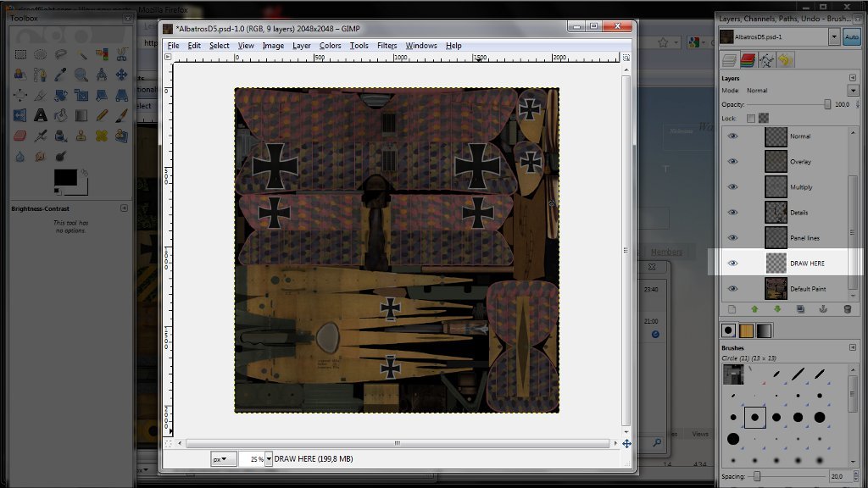Open the Filters menu
868x488 pixels.
(387, 46)
